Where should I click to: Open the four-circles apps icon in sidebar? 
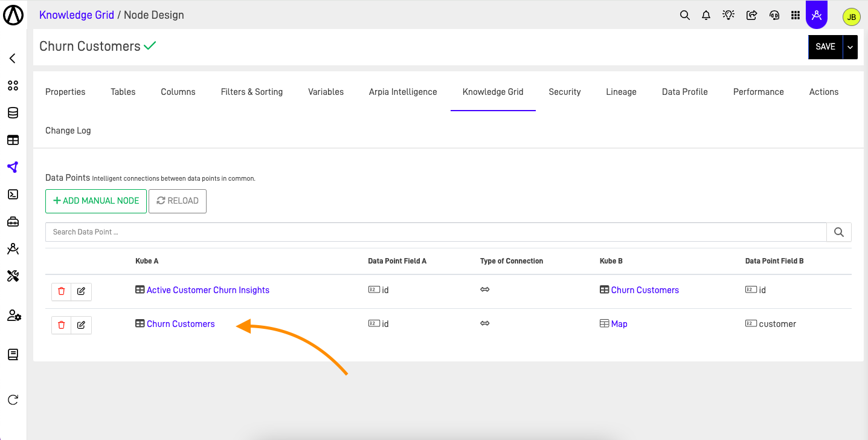point(13,86)
